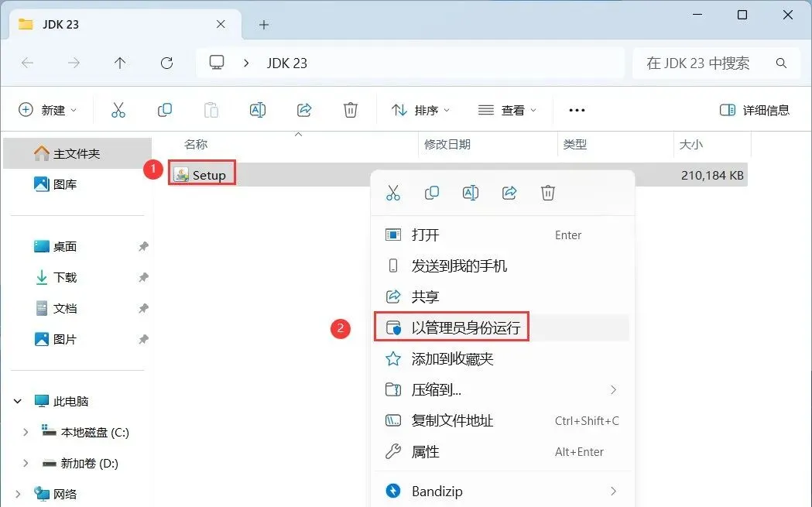
Task: Click Copy icon in the context menu
Action: tap(431, 194)
